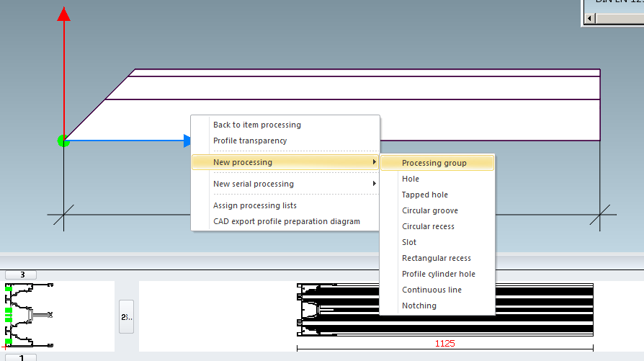Select Processing group from submenu
The height and width of the screenshot is (361, 644).
(x=434, y=163)
